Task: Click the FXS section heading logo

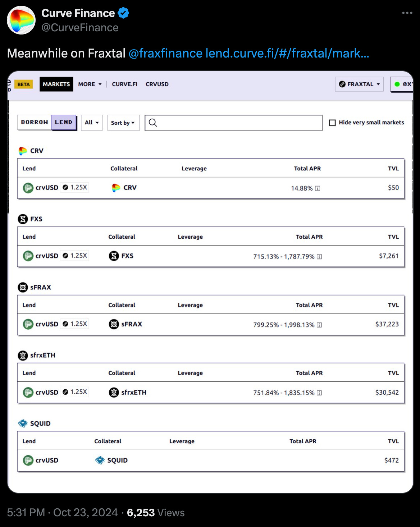Action: [23, 219]
